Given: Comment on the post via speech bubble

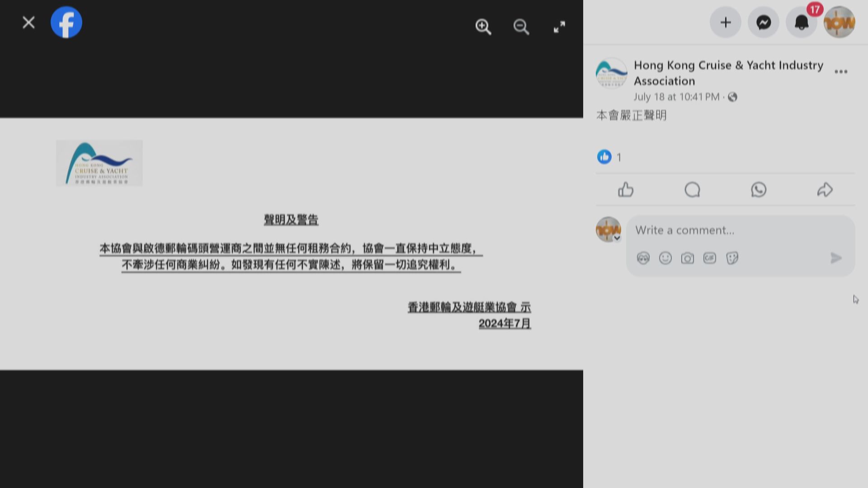Looking at the screenshot, I should [692, 190].
